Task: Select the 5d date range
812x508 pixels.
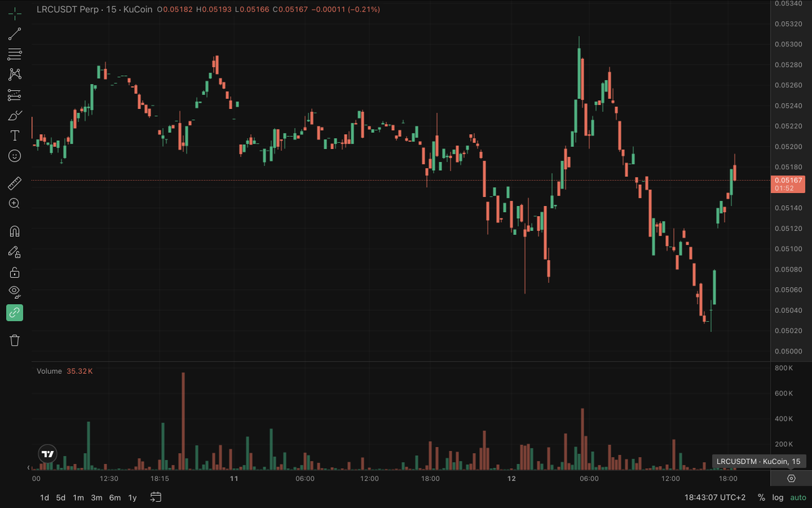Action: [x=61, y=498]
